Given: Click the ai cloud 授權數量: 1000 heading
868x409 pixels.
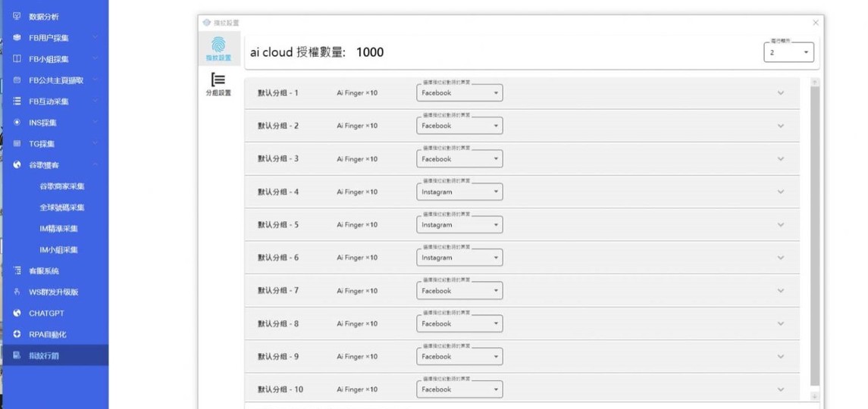Looking at the screenshot, I should [317, 52].
